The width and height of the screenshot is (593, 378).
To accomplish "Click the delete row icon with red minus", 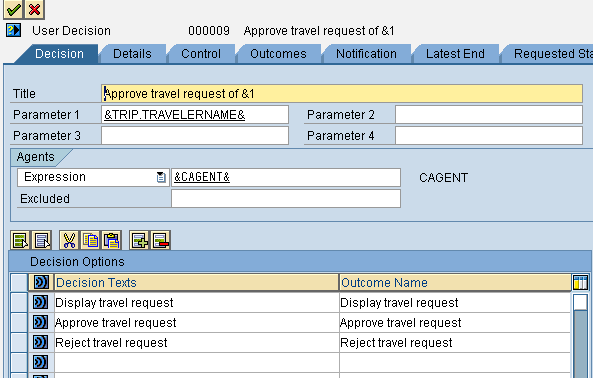I will pyautogui.click(x=161, y=240).
